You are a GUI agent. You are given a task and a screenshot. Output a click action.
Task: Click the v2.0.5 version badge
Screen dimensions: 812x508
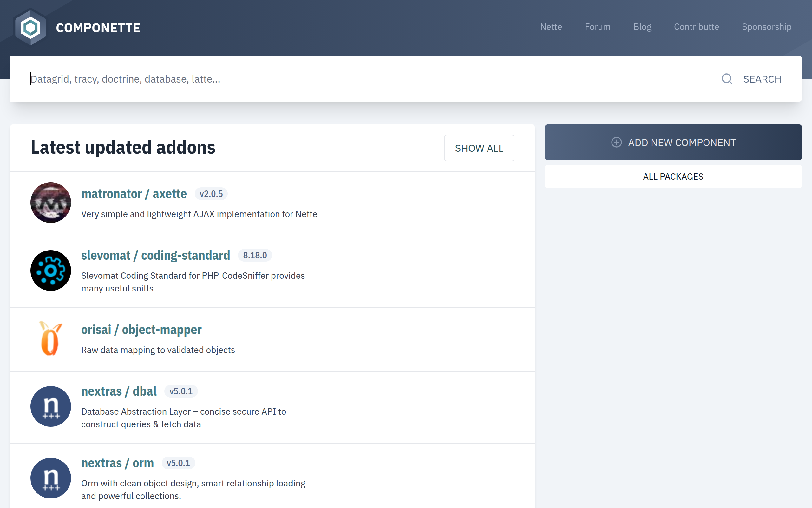tap(211, 194)
